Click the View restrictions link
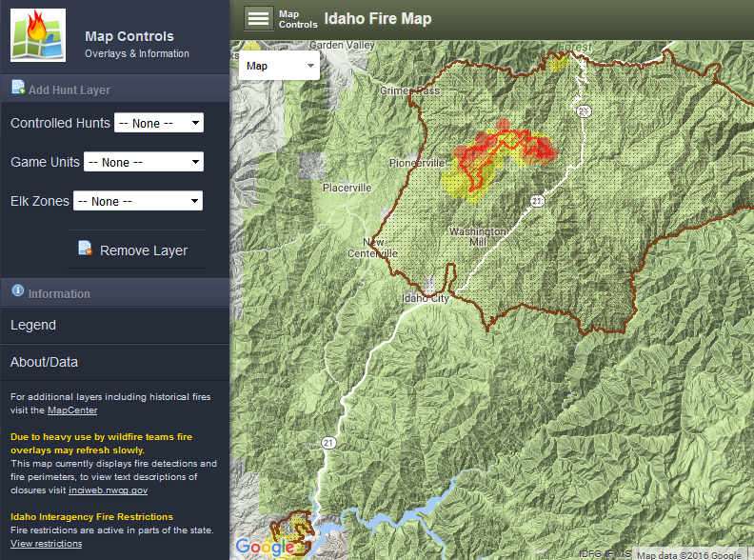Image resolution: width=754 pixels, height=560 pixels. (x=46, y=544)
